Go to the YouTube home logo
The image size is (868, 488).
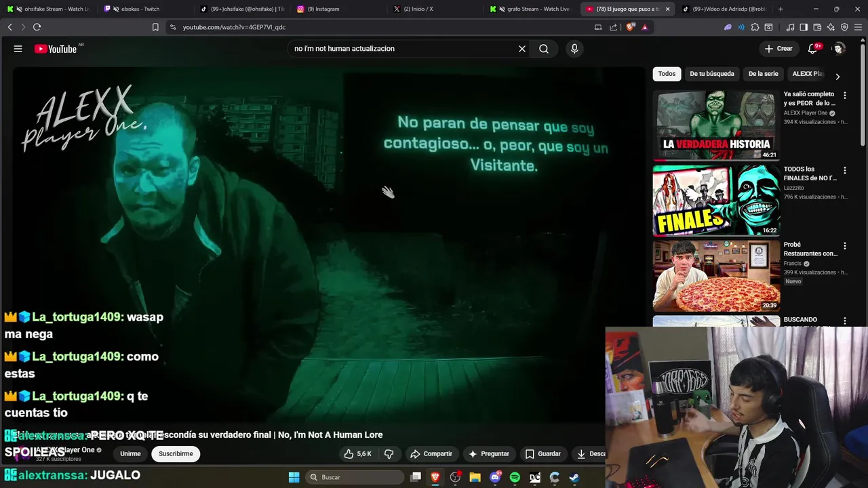click(56, 49)
